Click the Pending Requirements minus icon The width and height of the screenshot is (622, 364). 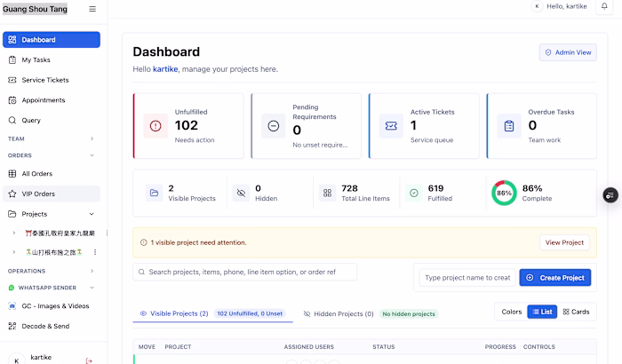click(x=274, y=126)
